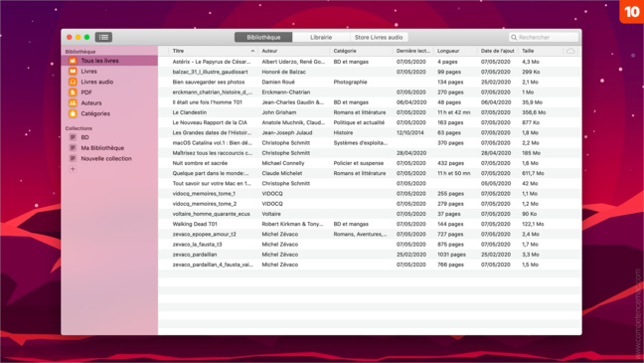Select Il était une fois l'homme T01
Screen dimensions: 644x363
[370, 102]
